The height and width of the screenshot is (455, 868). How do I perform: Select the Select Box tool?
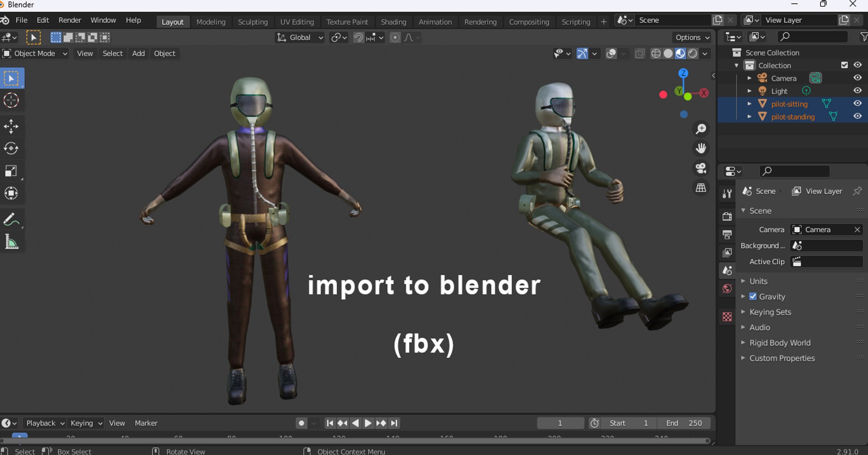tap(12, 79)
